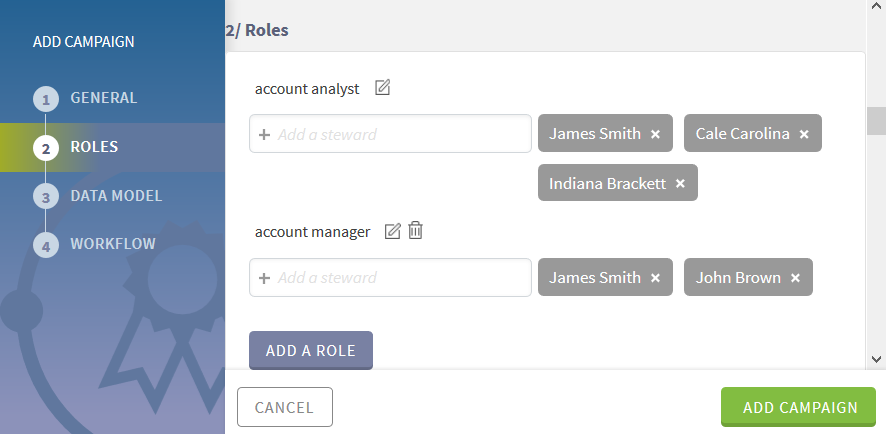Remove Indiana Brackett steward tag

680,184
